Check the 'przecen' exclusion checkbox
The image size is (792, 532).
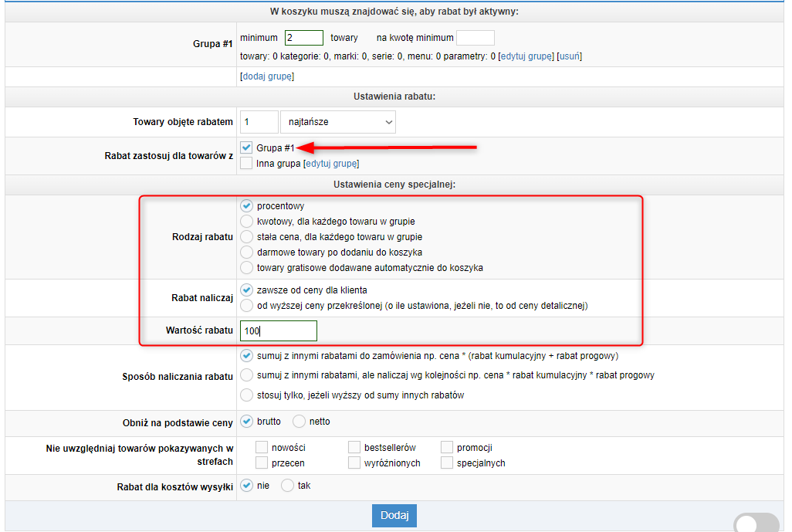pyautogui.click(x=261, y=463)
